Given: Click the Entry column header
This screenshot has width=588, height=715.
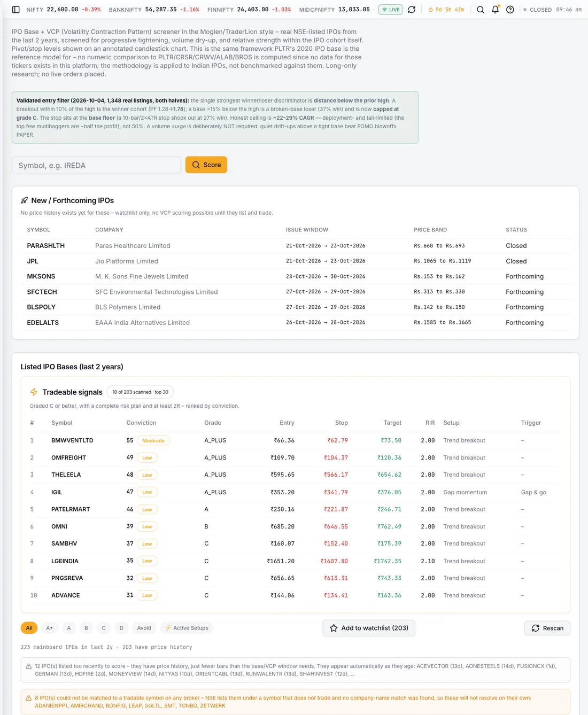Looking at the screenshot, I should click(x=287, y=423).
